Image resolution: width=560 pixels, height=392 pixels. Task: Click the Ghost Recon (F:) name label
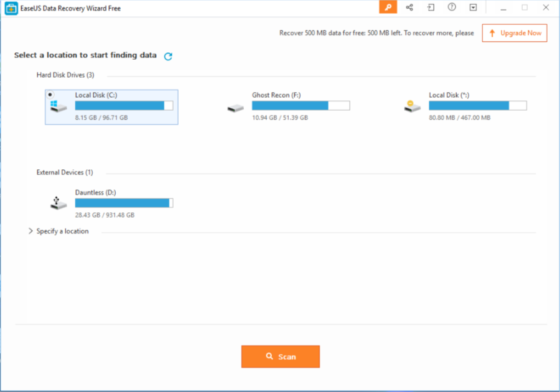pyautogui.click(x=276, y=95)
